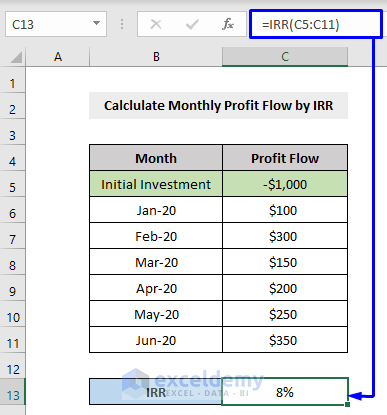This screenshot has height=415, width=387.
Task: Click the Name Box showing C13
Action: click(x=56, y=24)
